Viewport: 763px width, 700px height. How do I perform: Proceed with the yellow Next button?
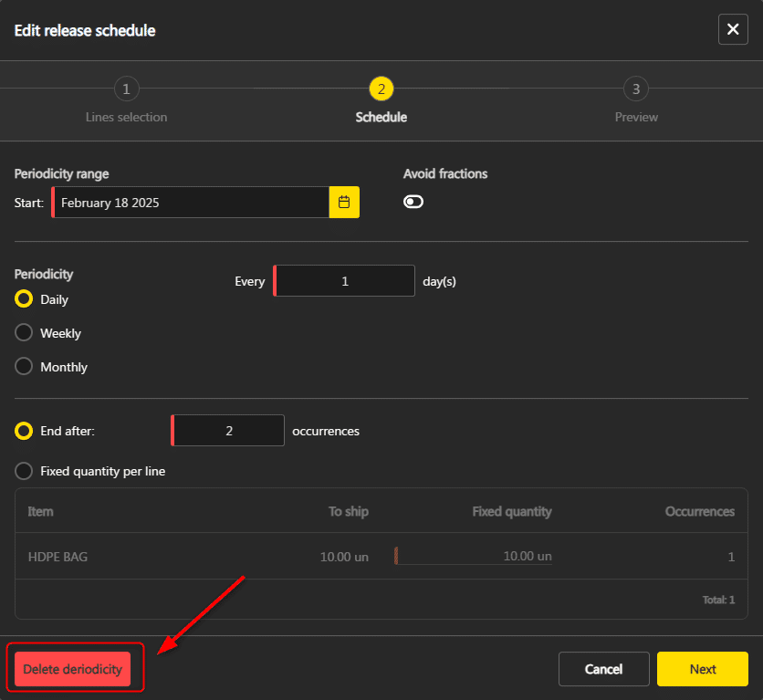pyautogui.click(x=702, y=669)
